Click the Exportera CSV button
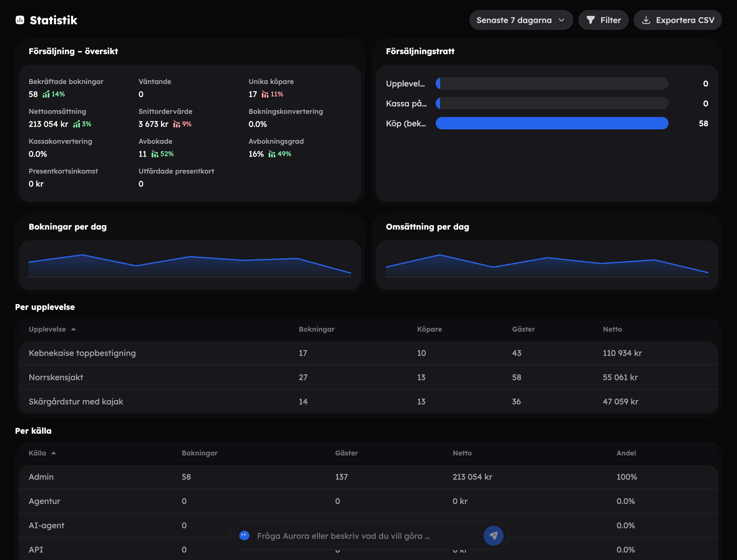 [x=678, y=20]
